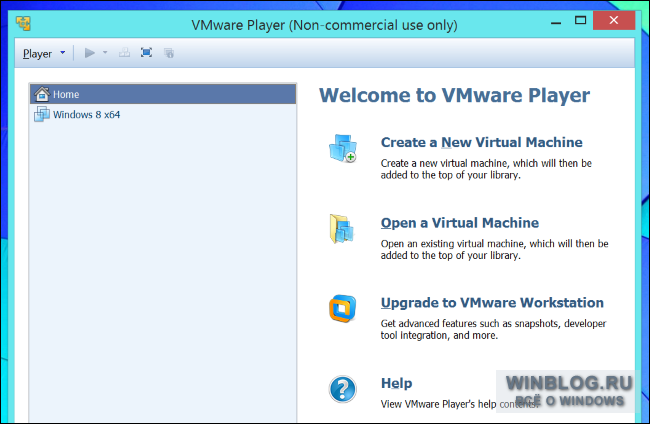This screenshot has height=424, width=650.
Task: Click the Create a New Virtual Machine link
Action: 482,142
